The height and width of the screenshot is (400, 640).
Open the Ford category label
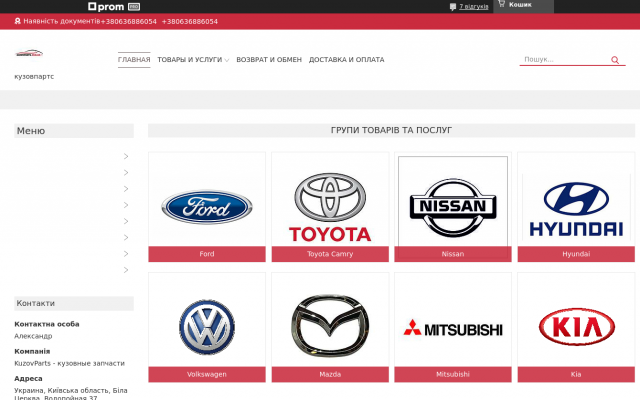[x=207, y=254]
